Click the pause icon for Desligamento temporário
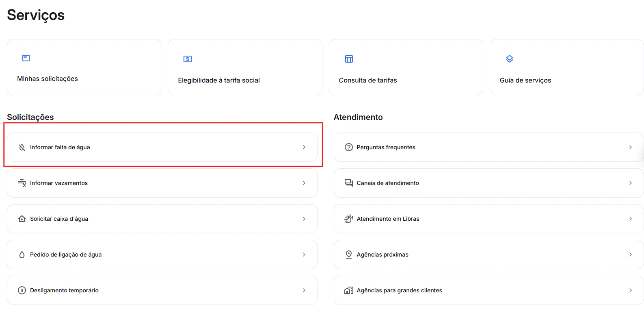 pos(22,290)
